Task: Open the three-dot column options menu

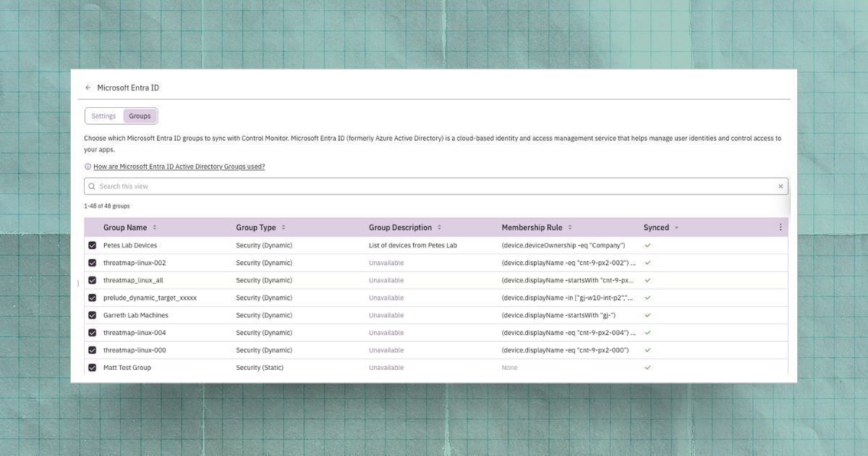Action: coord(780,227)
